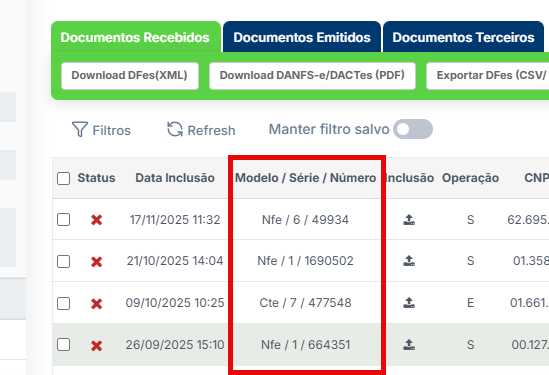Click the cell Nfe / 6 / 49934
This screenshot has height=375, width=549.
(x=305, y=220)
